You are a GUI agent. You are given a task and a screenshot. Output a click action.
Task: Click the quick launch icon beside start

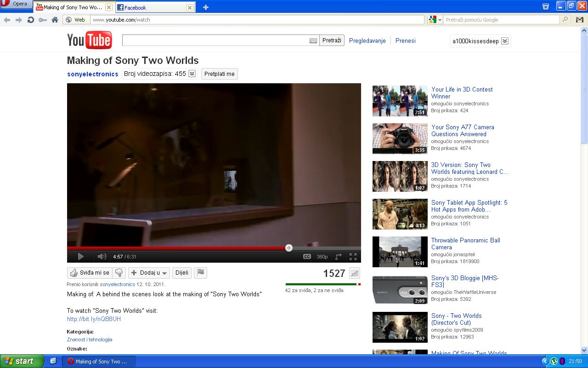pyautogui.click(x=53, y=361)
